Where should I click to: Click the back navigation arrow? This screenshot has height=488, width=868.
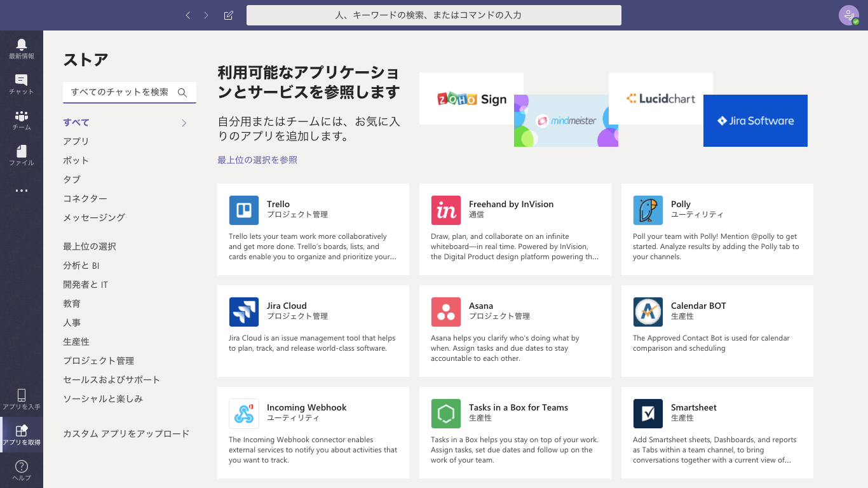pyautogui.click(x=187, y=15)
